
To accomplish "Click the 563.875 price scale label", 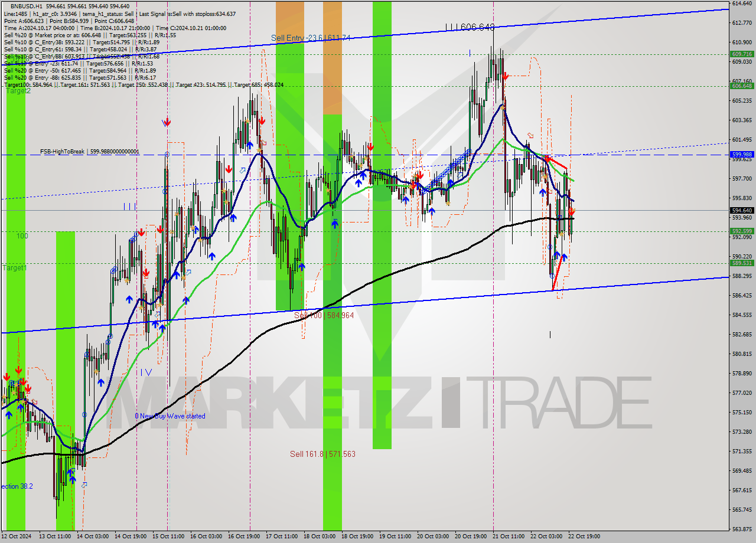I will pyautogui.click(x=742, y=529).
